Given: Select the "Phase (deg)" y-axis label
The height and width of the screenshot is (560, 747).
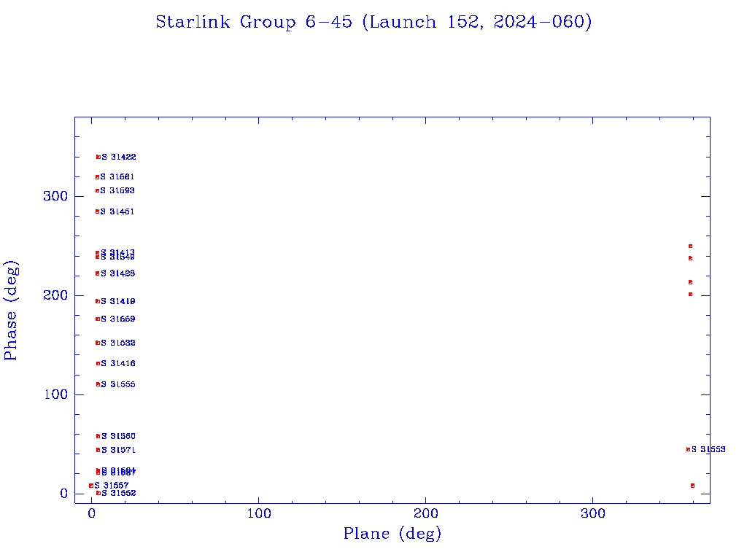Looking at the screenshot, I should 10,311.
